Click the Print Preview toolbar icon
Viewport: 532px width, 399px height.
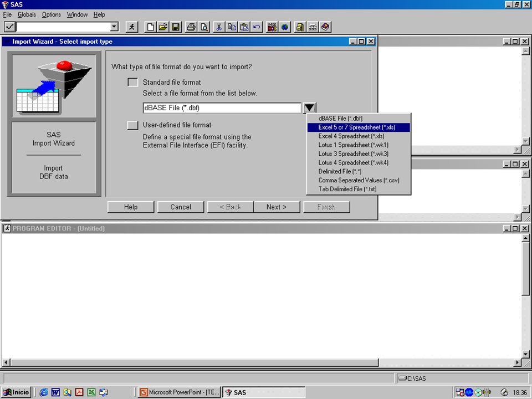[204, 27]
